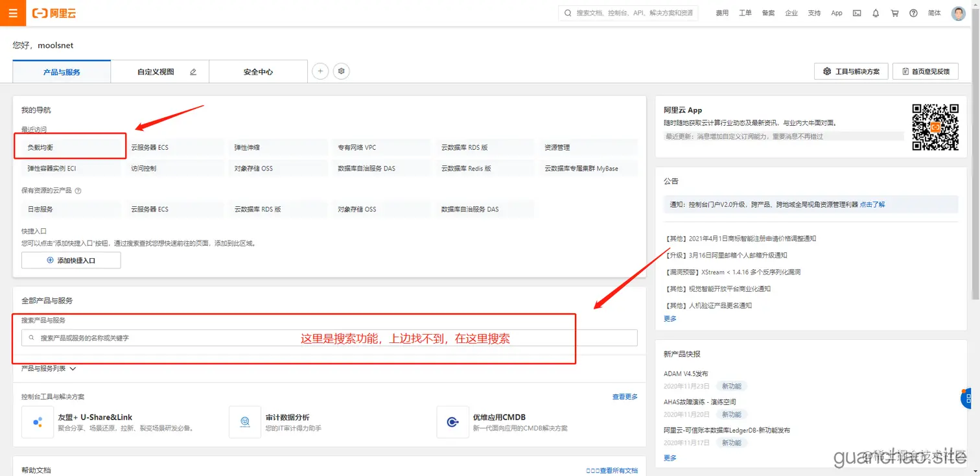
Task: Click 更多 under 公告
Action: coord(670,318)
